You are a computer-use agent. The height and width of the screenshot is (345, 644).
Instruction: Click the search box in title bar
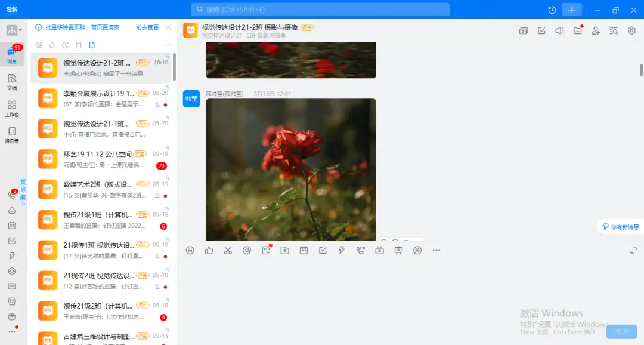pyautogui.click(x=320, y=10)
